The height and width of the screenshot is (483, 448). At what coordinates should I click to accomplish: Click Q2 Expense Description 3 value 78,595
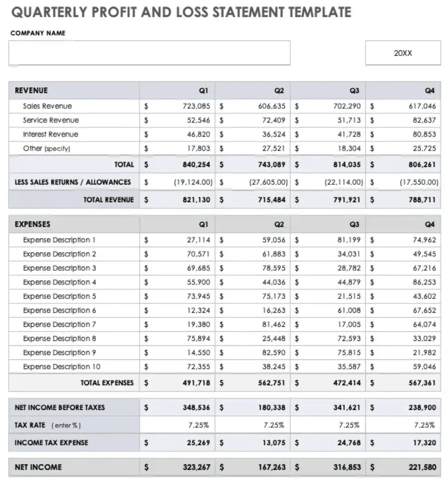[x=252, y=268]
